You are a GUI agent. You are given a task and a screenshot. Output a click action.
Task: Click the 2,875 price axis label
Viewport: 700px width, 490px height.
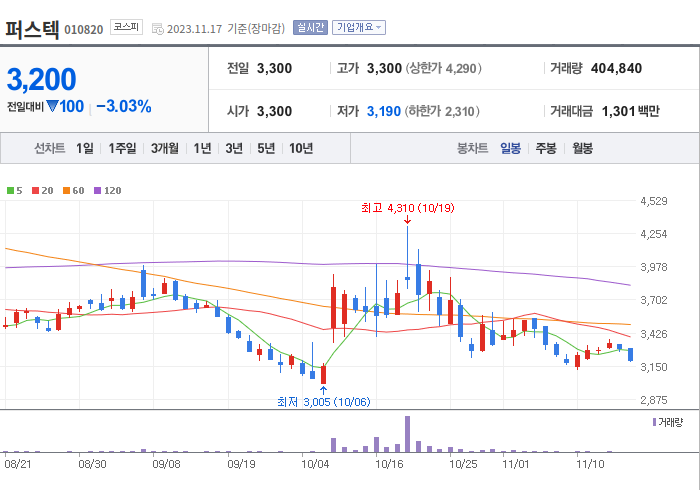[654, 400]
